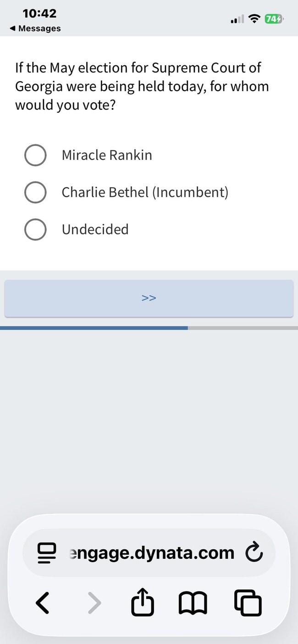Tap the Safari forward arrow
Viewport: 298px width, 644px height.
click(x=94, y=602)
